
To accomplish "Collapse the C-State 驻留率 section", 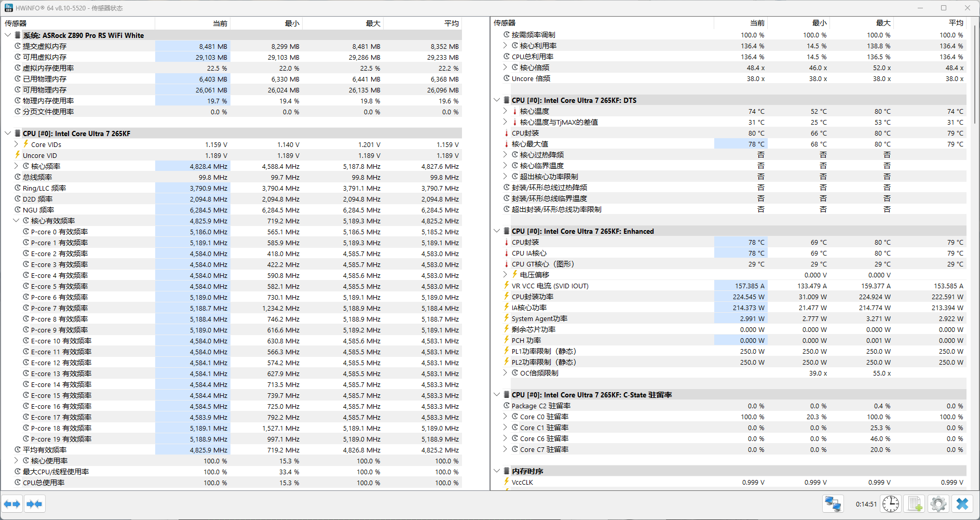I will pos(497,395).
